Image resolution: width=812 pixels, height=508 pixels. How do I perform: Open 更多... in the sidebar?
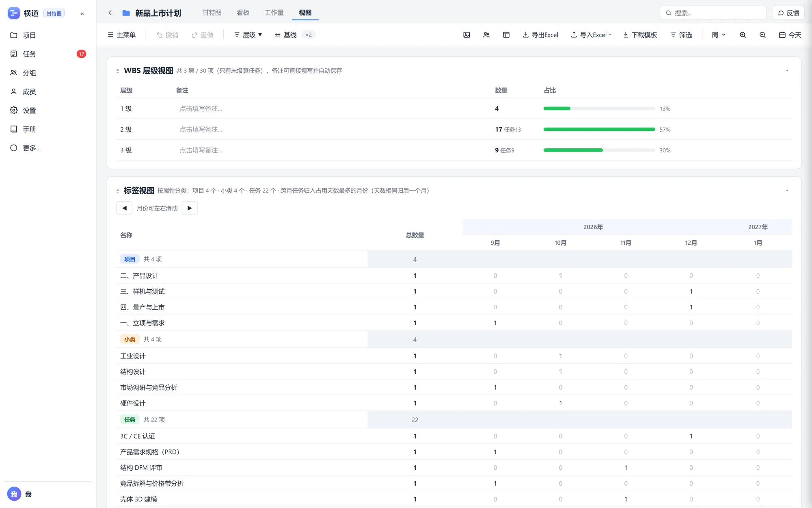click(48, 148)
